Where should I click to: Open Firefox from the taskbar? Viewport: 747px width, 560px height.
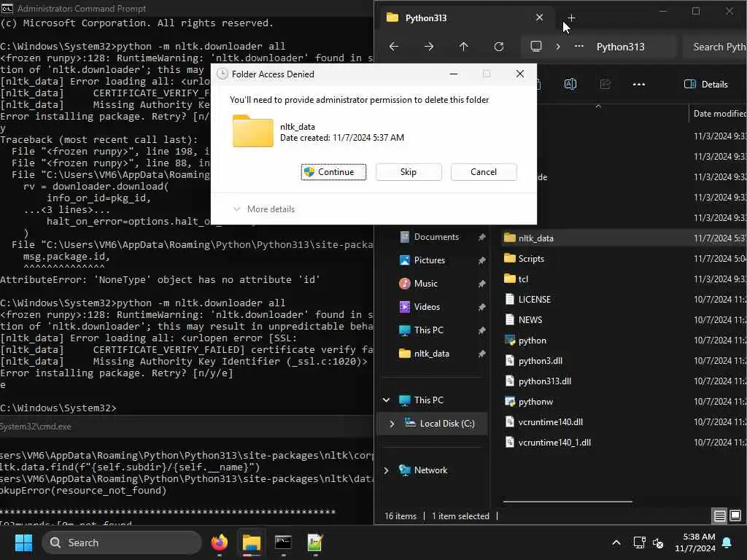pyautogui.click(x=219, y=542)
